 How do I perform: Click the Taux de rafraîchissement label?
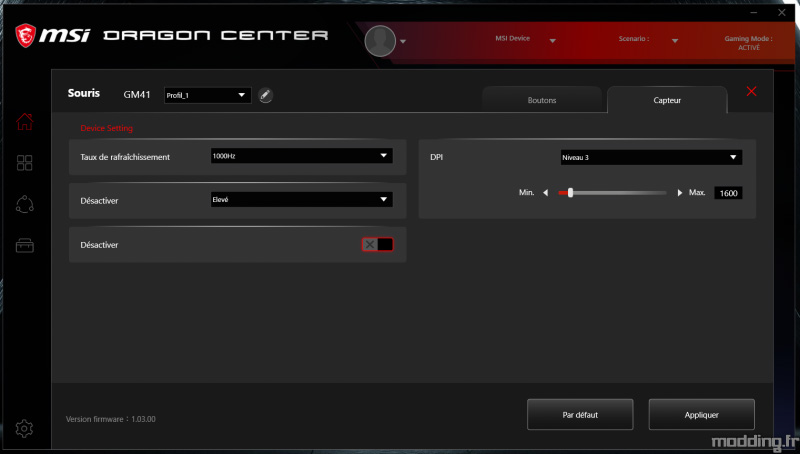pyautogui.click(x=125, y=157)
